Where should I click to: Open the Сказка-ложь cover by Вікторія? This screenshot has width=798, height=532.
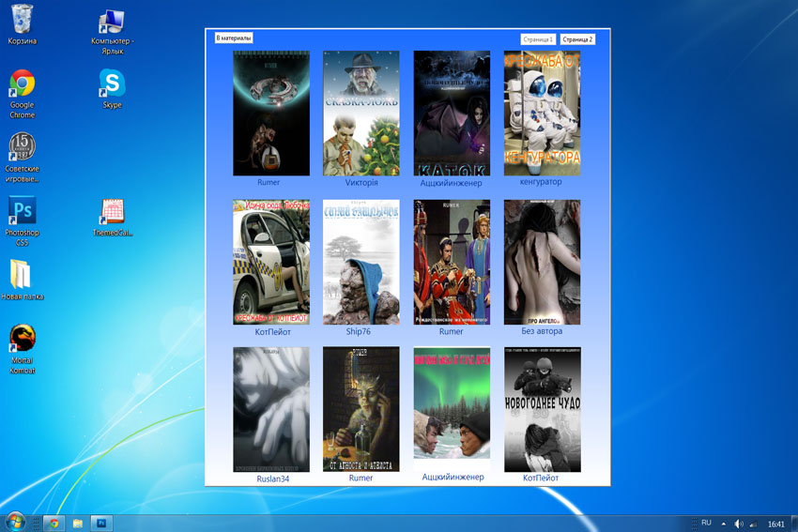tap(361, 114)
